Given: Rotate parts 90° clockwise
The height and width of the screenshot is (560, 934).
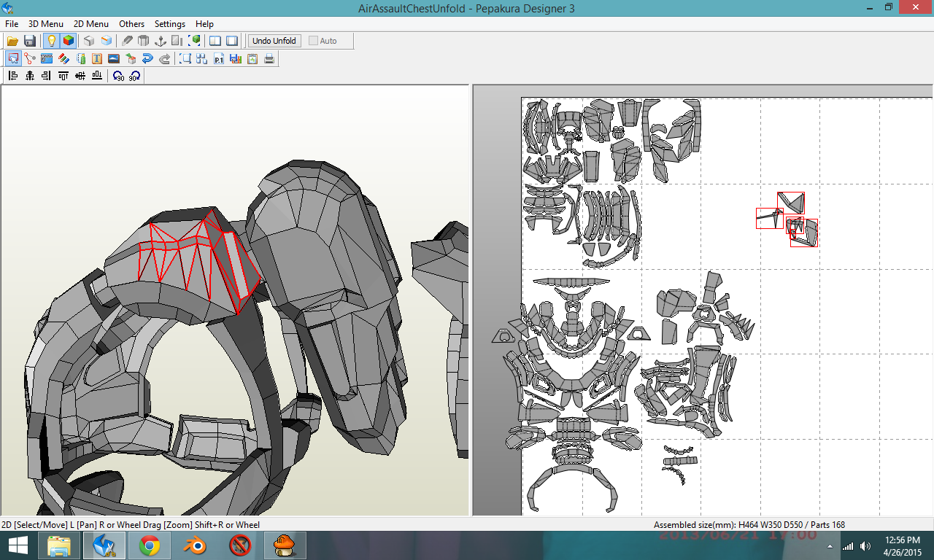Looking at the screenshot, I should [x=135, y=76].
